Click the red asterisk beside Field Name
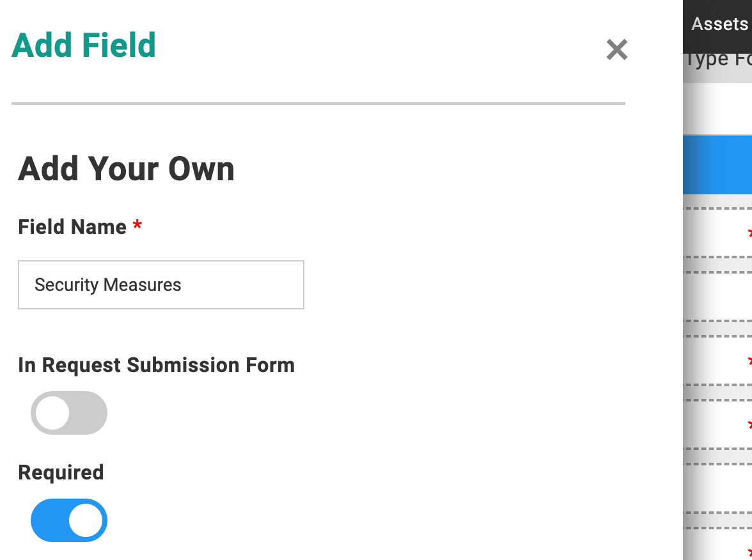752x560 pixels. pyautogui.click(x=137, y=225)
